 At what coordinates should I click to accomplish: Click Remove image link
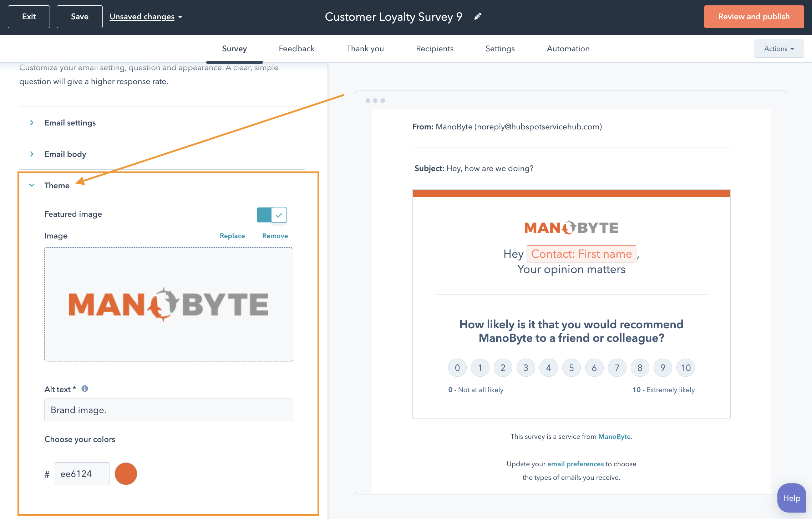pyautogui.click(x=275, y=236)
